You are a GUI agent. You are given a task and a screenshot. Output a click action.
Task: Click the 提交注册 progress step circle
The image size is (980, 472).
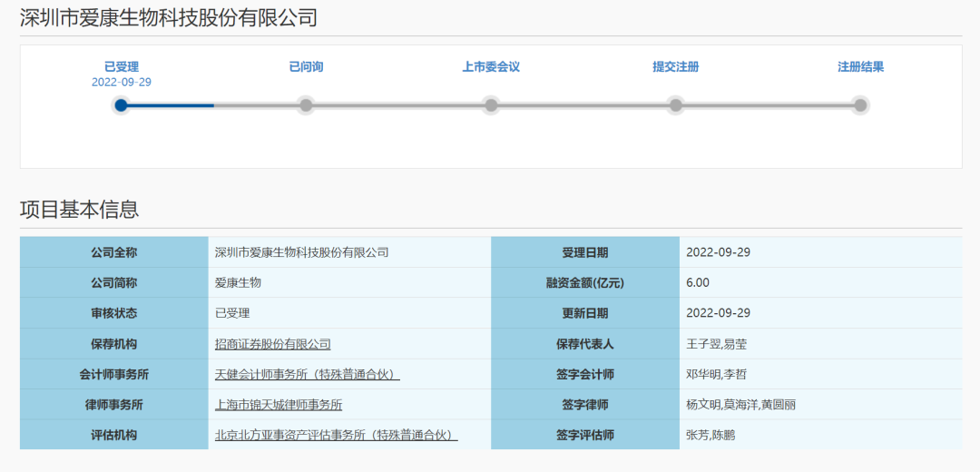tap(676, 105)
